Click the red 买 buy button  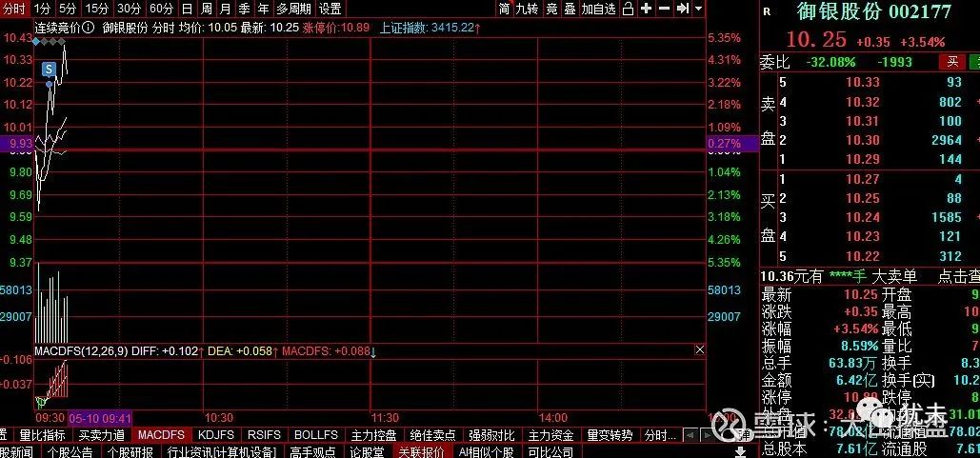pyautogui.click(x=951, y=62)
